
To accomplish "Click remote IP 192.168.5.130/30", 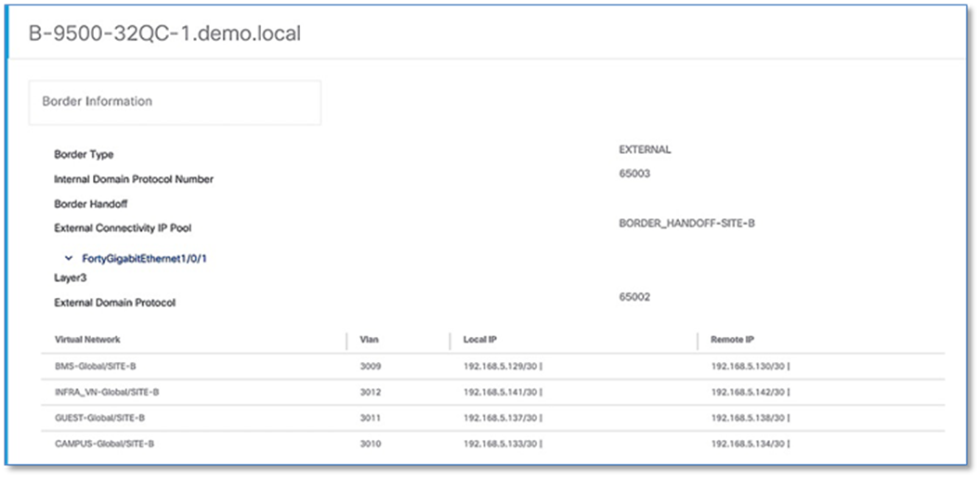I will pos(748,366).
